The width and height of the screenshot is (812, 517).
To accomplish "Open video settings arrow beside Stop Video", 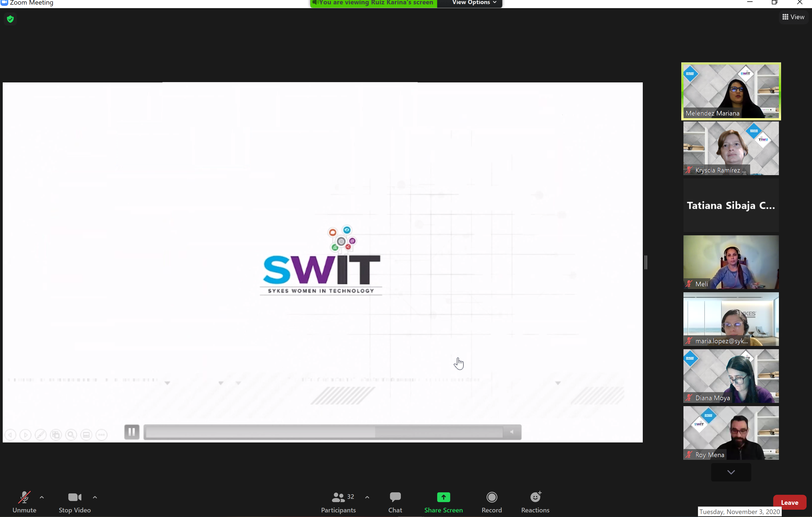I will [95, 497].
